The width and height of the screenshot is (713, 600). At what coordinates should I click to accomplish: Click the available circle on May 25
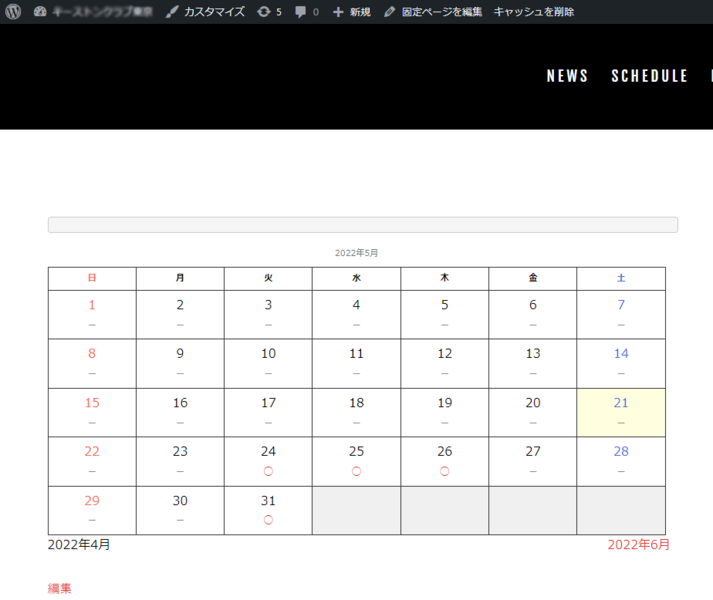[356, 471]
